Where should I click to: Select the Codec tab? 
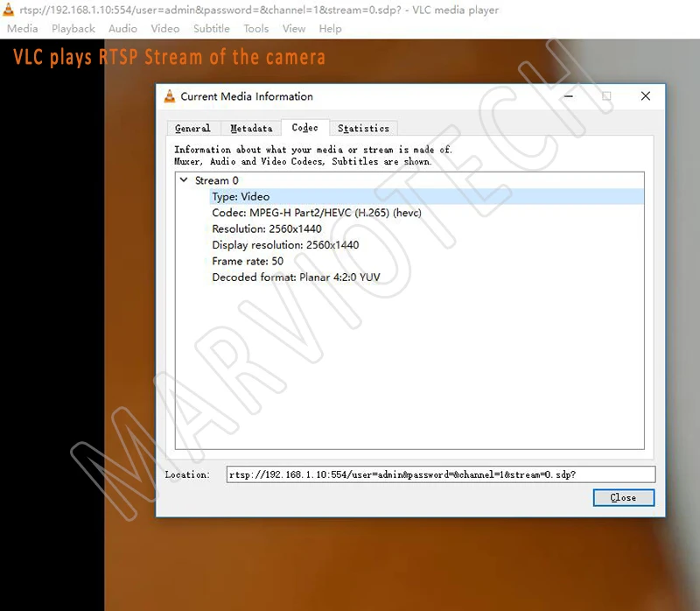point(304,128)
